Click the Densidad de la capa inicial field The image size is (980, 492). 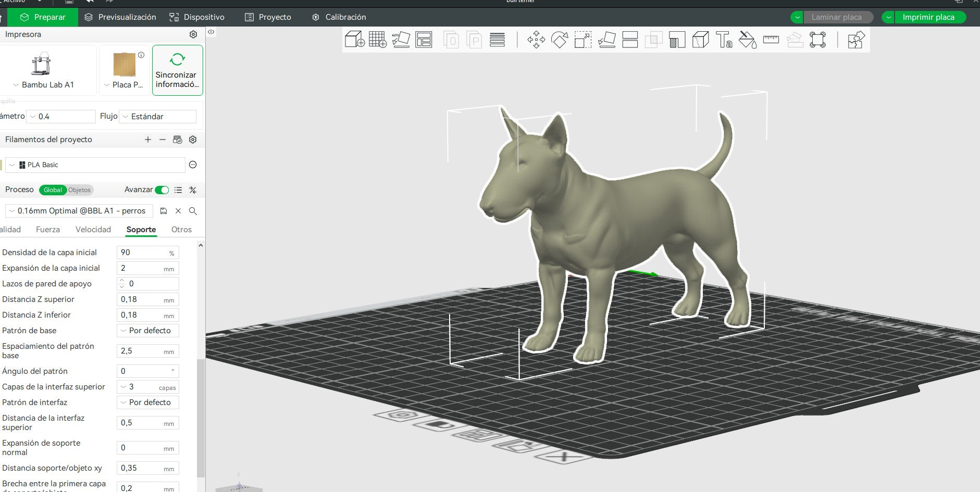[148, 253]
